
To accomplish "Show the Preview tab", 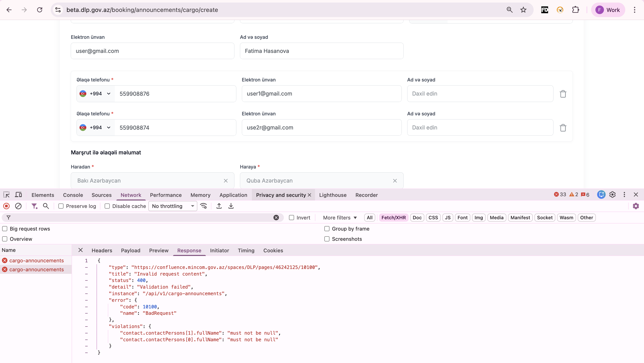I will coord(159,250).
